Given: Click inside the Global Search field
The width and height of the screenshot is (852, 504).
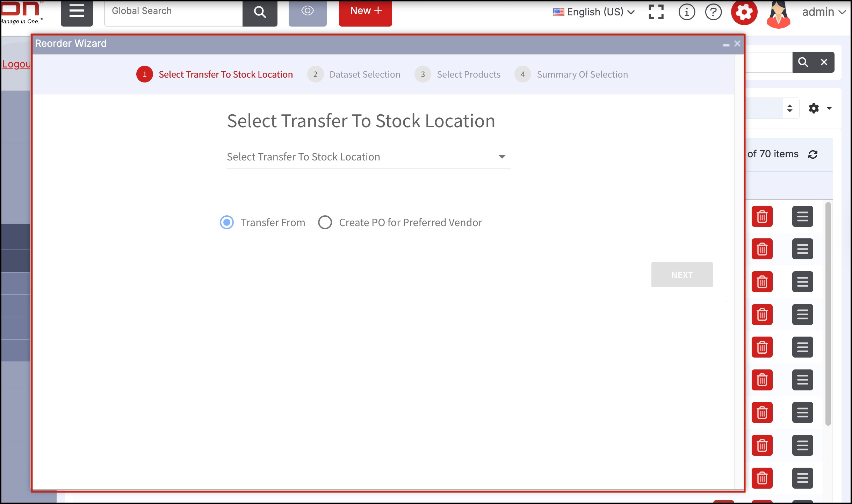Looking at the screenshot, I should tap(173, 12).
